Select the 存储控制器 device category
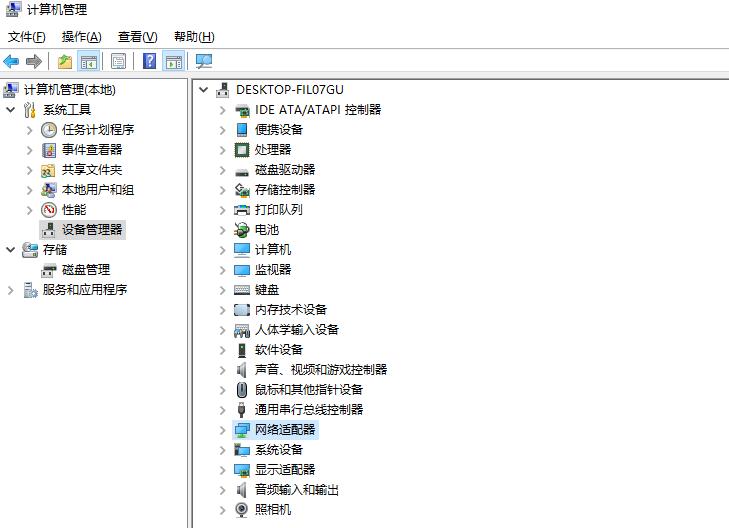729x528 pixels. [285, 190]
